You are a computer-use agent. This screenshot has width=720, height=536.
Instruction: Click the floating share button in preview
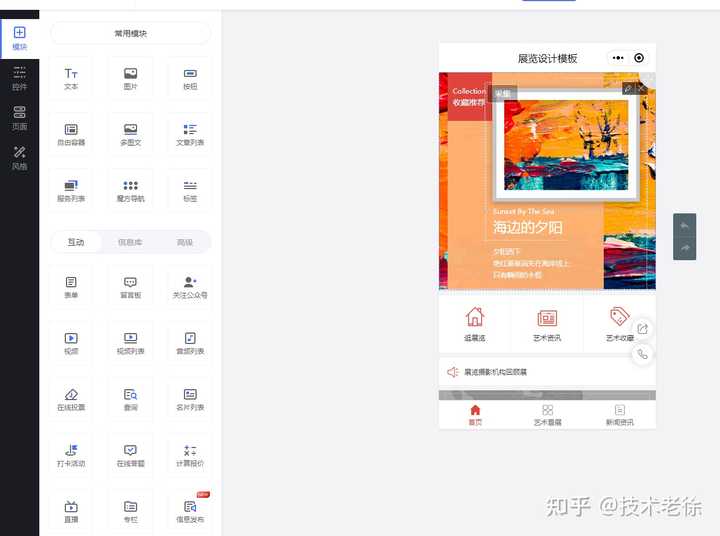[x=642, y=329]
